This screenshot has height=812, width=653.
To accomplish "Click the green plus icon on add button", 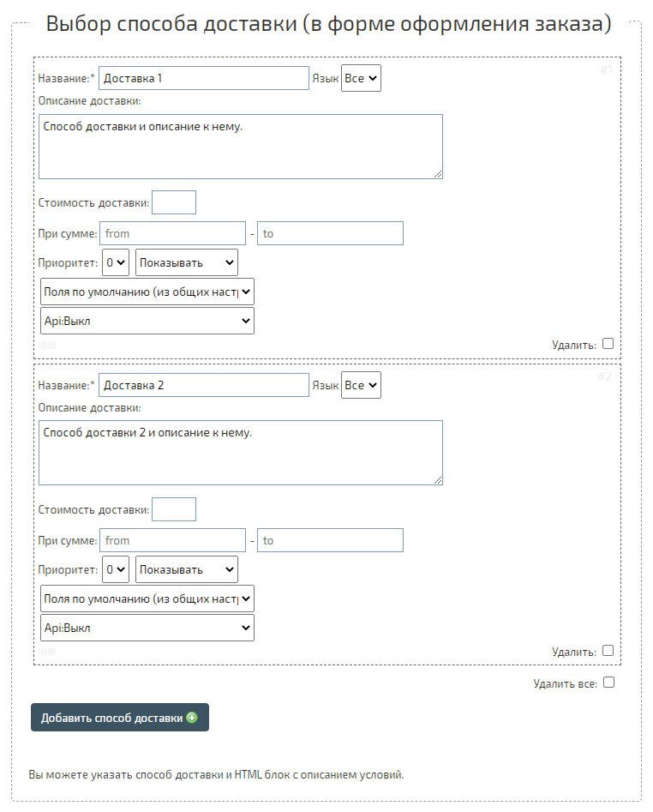I will click(x=192, y=718).
